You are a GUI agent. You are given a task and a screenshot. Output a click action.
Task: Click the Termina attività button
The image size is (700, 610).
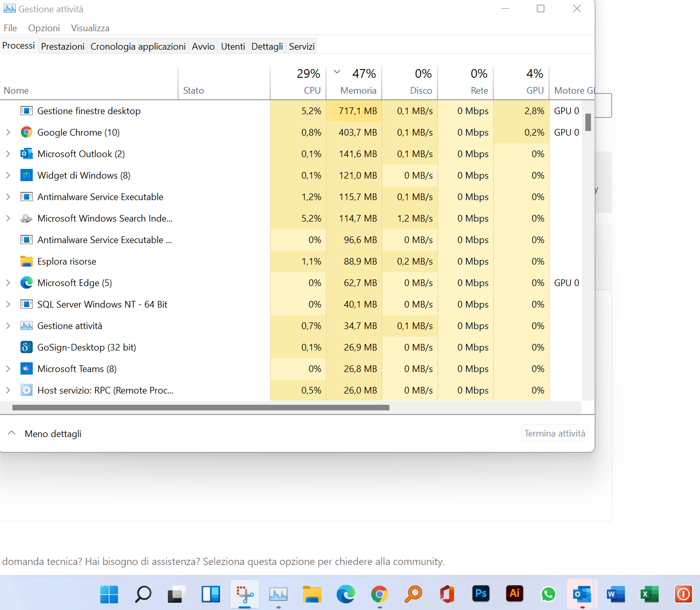(x=555, y=433)
